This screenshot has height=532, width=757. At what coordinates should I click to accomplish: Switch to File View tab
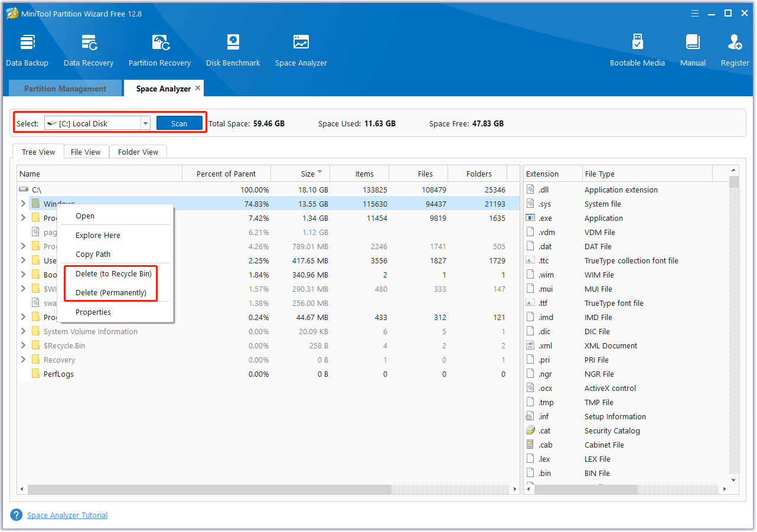[x=86, y=152]
